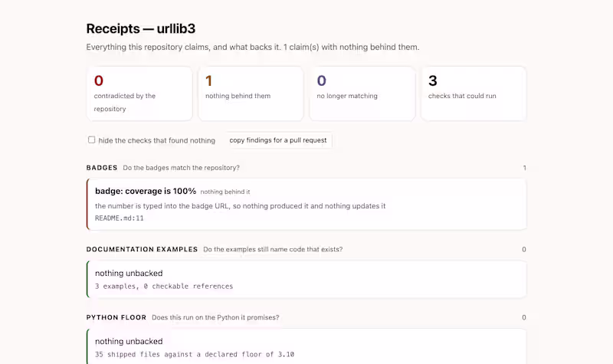Viewport: 613px width, 364px height.
Task: Click Do the examples still name code question
Action: click(x=273, y=250)
